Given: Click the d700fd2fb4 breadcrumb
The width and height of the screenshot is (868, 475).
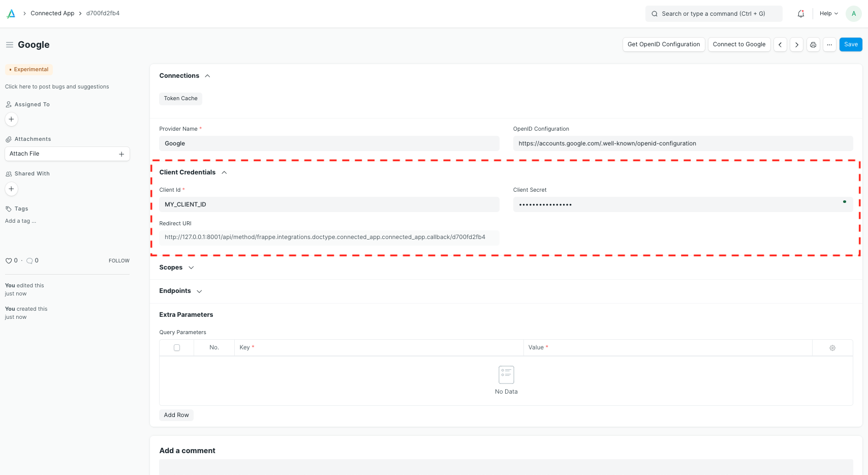Looking at the screenshot, I should 103,13.
